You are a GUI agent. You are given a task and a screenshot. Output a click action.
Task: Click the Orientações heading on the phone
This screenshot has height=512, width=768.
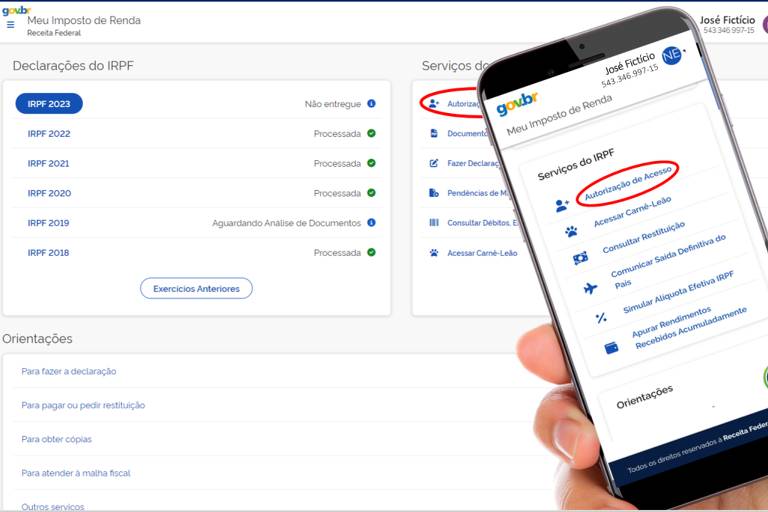[645, 397]
